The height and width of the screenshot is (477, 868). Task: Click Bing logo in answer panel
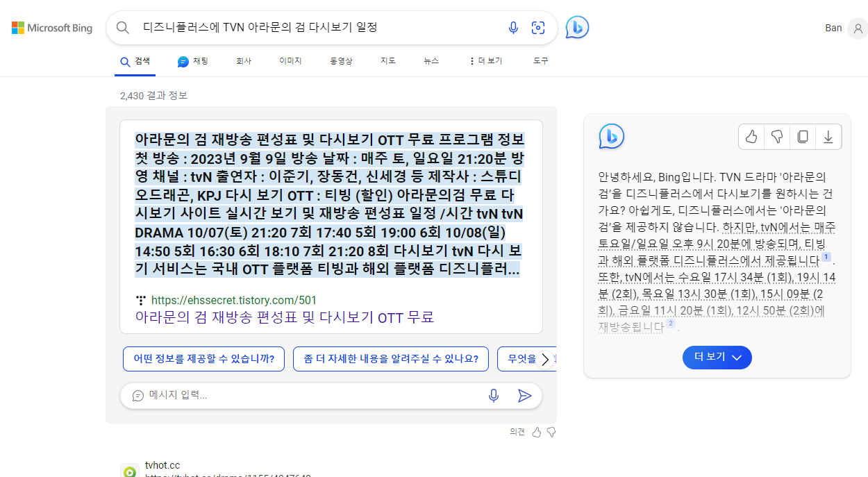pos(612,136)
